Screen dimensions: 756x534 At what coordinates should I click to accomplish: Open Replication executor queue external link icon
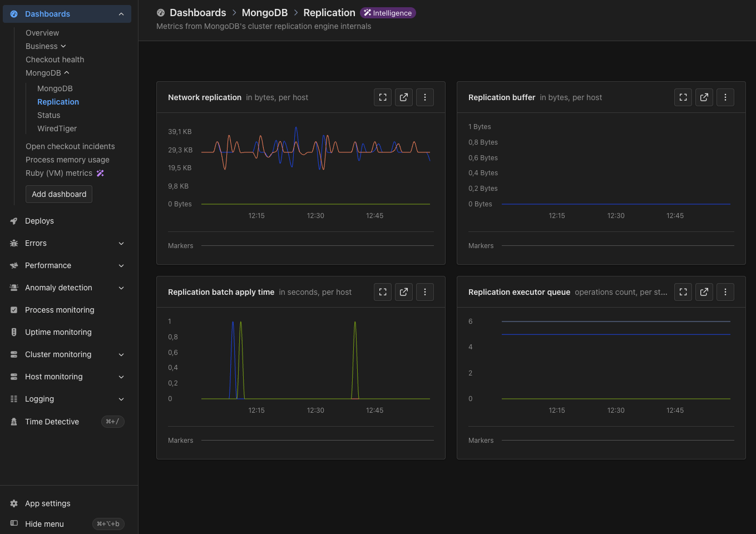pyautogui.click(x=704, y=292)
